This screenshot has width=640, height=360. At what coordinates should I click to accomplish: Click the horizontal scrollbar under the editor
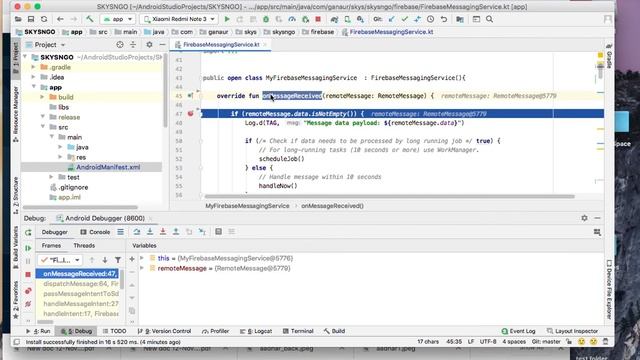pyautogui.click(x=389, y=197)
